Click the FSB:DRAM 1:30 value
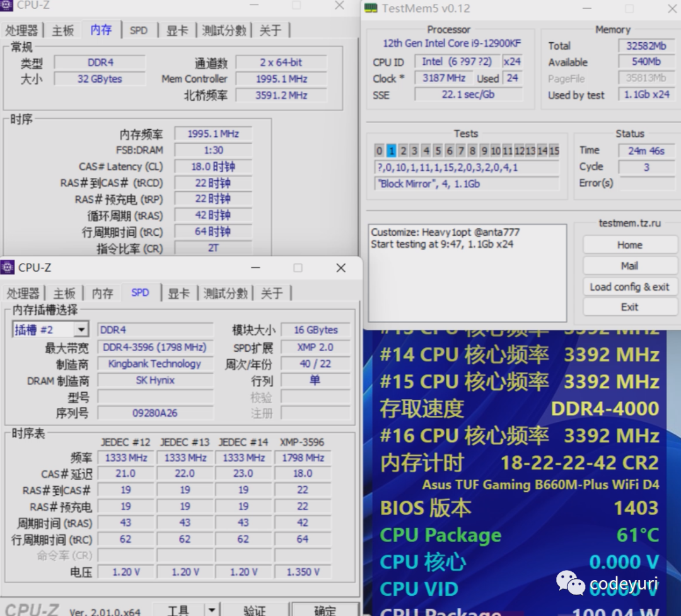 tap(213, 150)
